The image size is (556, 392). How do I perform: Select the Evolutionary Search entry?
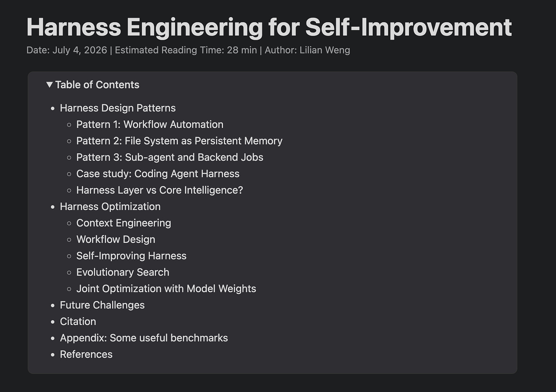click(123, 272)
